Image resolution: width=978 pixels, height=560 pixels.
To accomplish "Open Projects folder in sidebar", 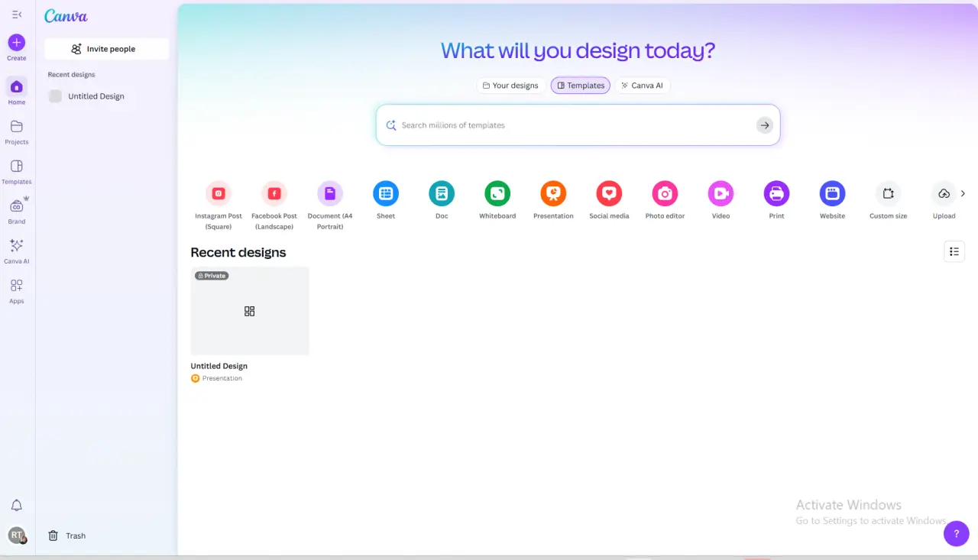I will (17, 131).
